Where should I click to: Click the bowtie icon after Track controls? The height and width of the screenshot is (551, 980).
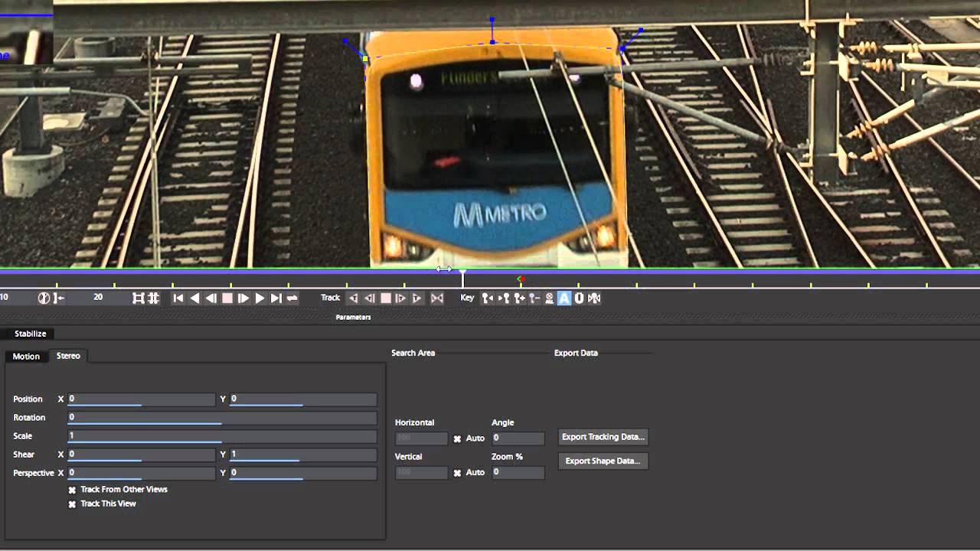[437, 298]
